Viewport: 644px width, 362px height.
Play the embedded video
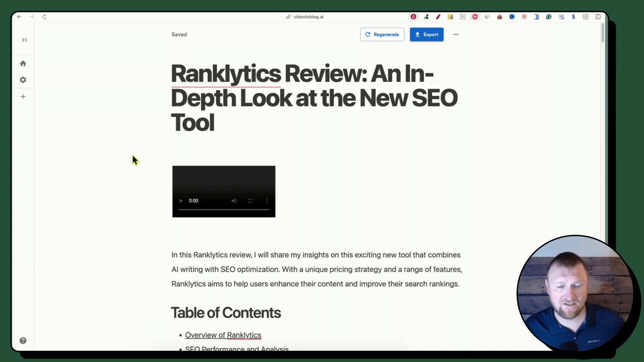coord(181,201)
